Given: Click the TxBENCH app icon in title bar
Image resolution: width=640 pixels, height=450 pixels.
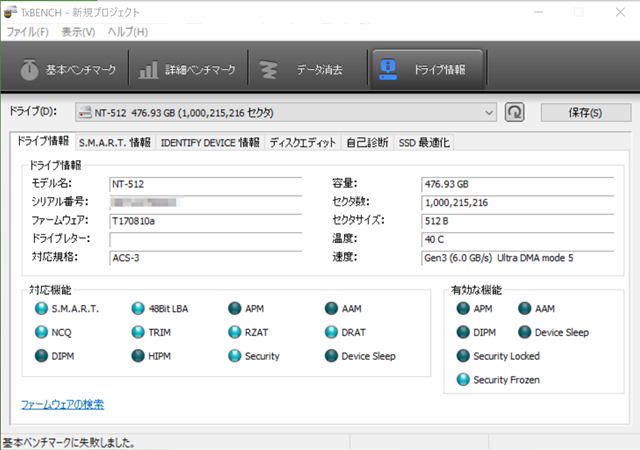Looking at the screenshot, I should 10,12.
